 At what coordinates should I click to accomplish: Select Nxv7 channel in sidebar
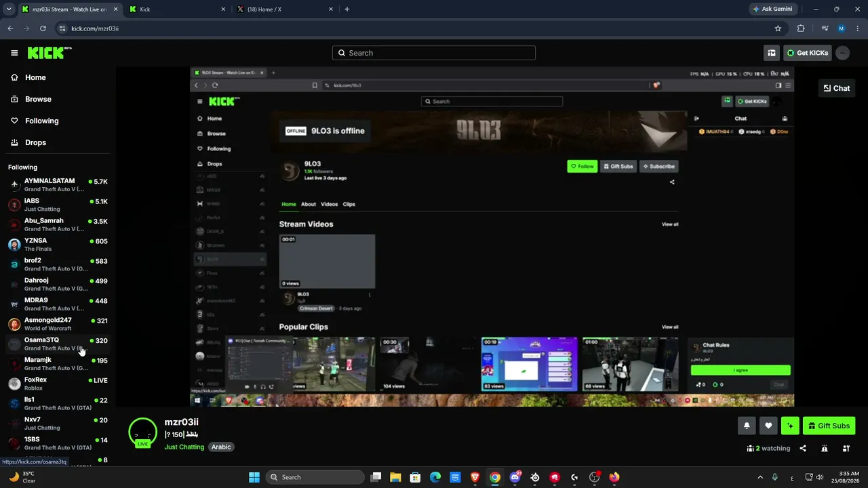[58, 424]
